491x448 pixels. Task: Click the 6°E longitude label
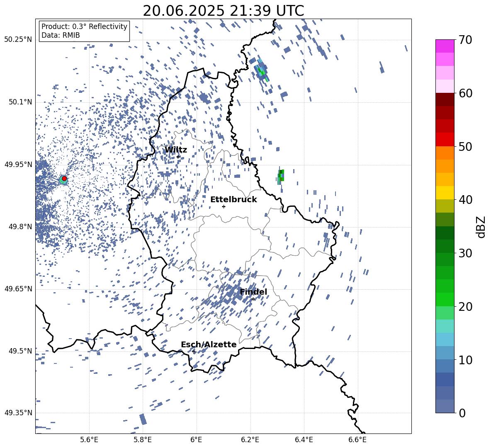tap(196, 440)
